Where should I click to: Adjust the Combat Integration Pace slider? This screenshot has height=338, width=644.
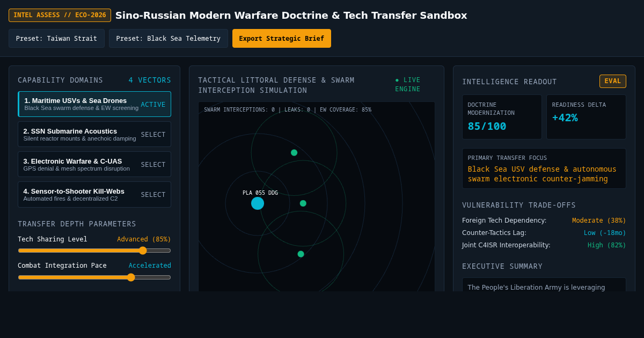click(x=94, y=277)
